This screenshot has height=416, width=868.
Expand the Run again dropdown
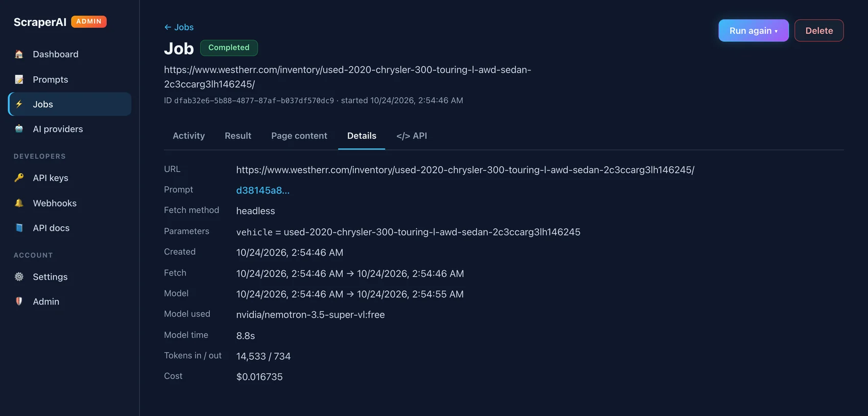[754, 31]
